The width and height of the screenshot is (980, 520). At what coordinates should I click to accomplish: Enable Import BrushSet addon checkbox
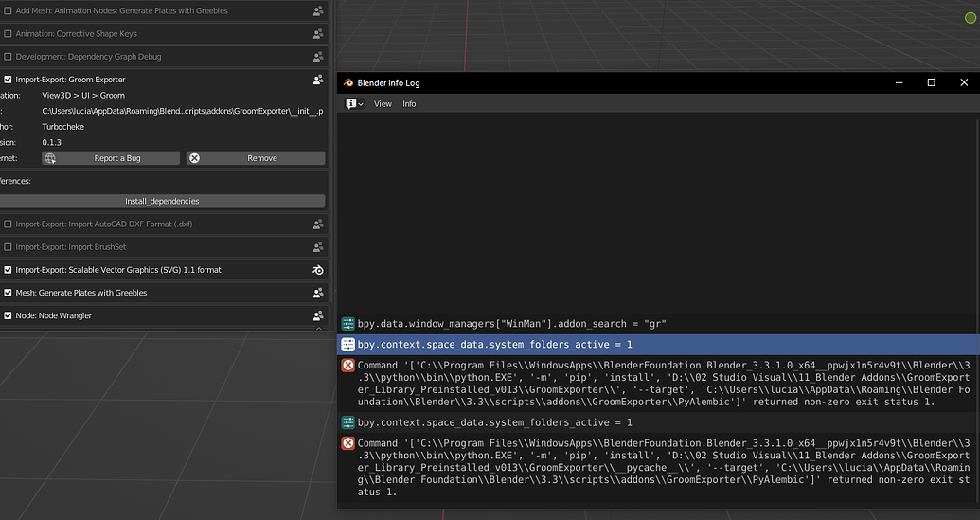click(8, 247)
